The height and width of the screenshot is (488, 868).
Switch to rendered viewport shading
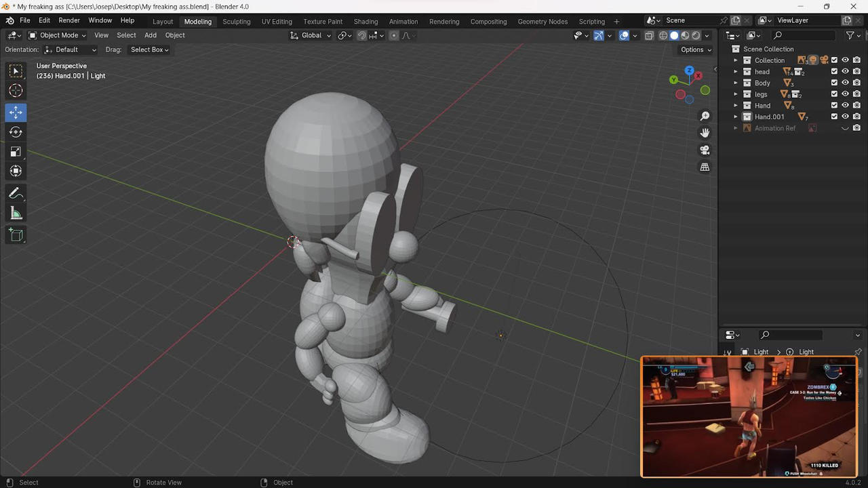pyautogui.click(x=696, y=35)
